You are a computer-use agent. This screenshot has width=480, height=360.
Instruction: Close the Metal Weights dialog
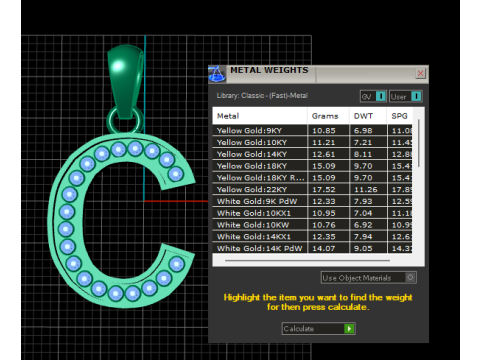click(x=420, y=73)
